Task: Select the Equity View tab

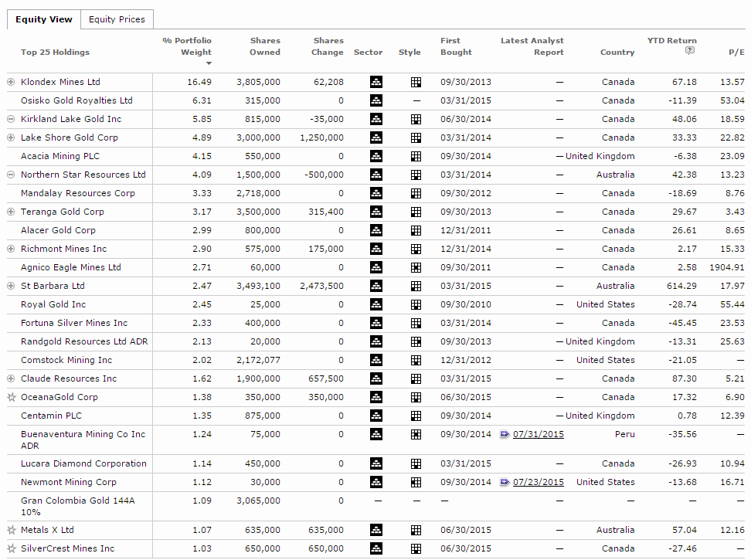Action: (43, 19)
